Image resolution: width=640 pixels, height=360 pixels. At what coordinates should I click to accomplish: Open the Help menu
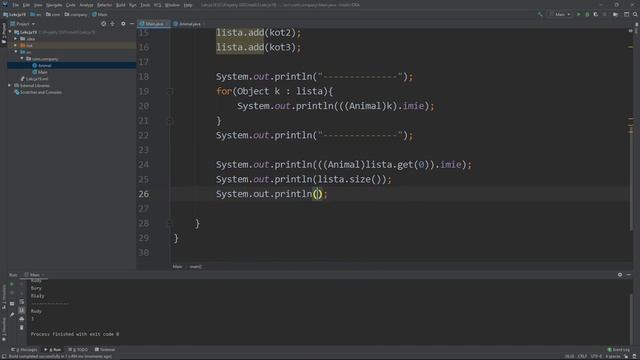point(188,5)
